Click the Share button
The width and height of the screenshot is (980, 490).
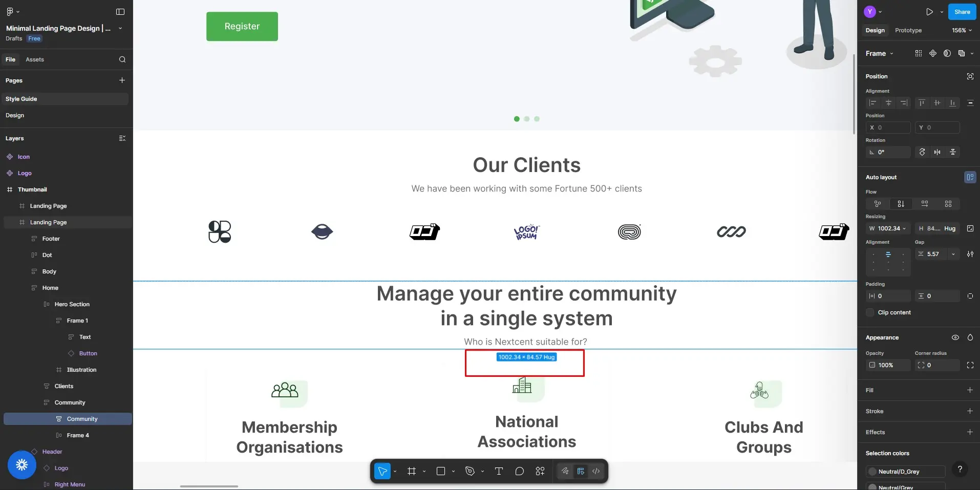click(x=963, y=11)
